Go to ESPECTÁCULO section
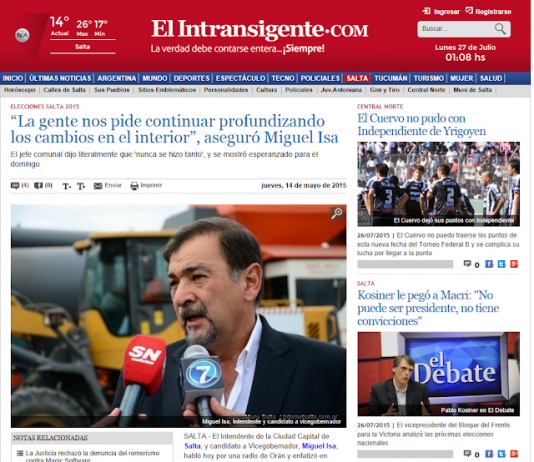The image size is (534, 462). coord(240,78)
